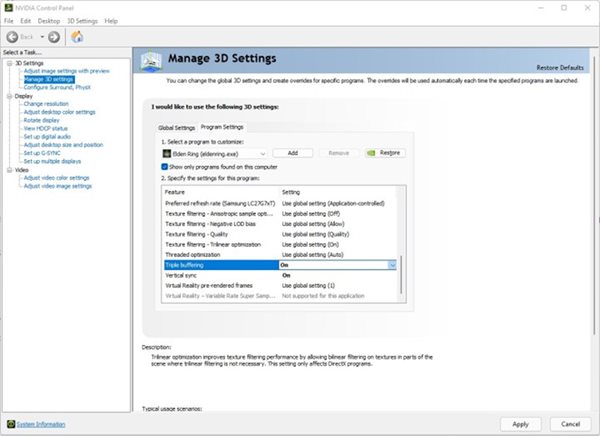This screenshot has height=436, width=600.
Task: Select View HDCP status task
Action: (x=46, y=129)
